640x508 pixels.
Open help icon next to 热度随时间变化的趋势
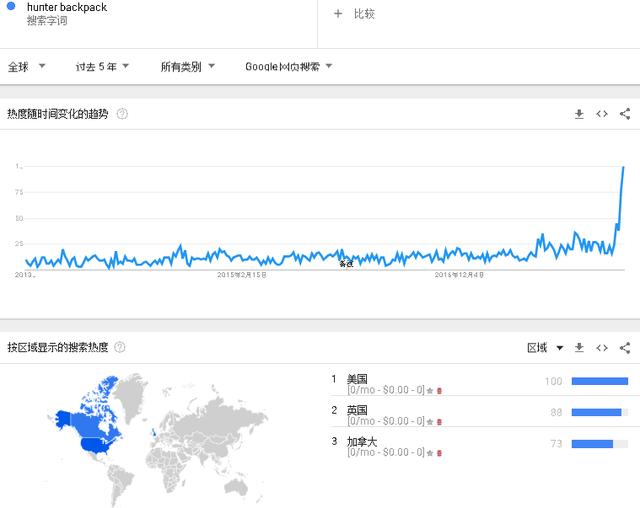coord(122,114)
